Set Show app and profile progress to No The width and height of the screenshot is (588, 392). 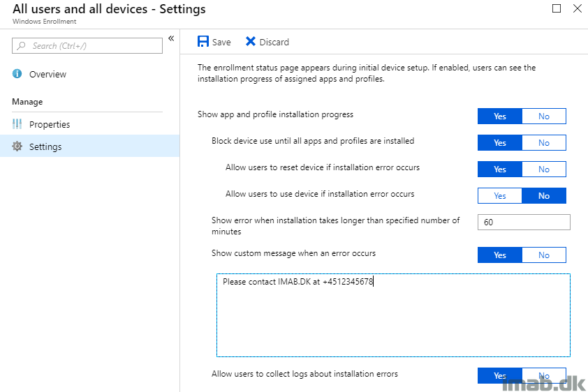544,116
